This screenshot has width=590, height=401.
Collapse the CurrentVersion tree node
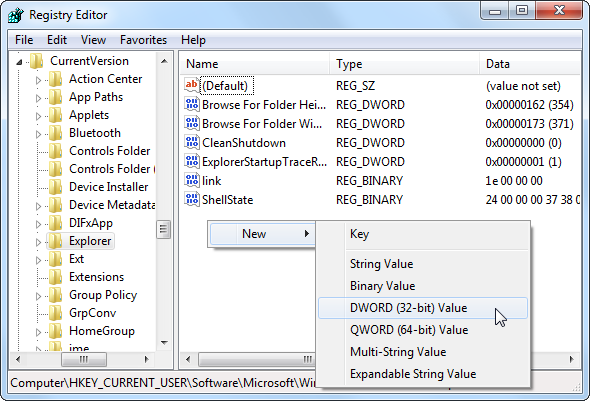coord(19,62)
